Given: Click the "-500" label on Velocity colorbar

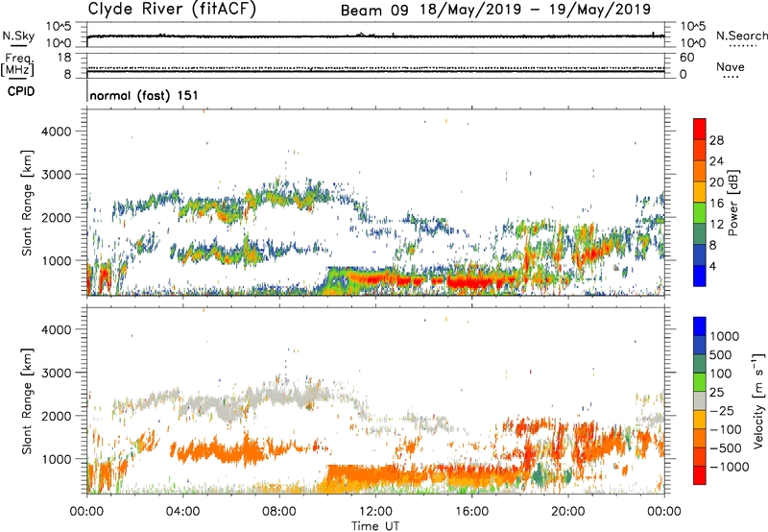Looking at the screenshot, I should pos(726,448).
